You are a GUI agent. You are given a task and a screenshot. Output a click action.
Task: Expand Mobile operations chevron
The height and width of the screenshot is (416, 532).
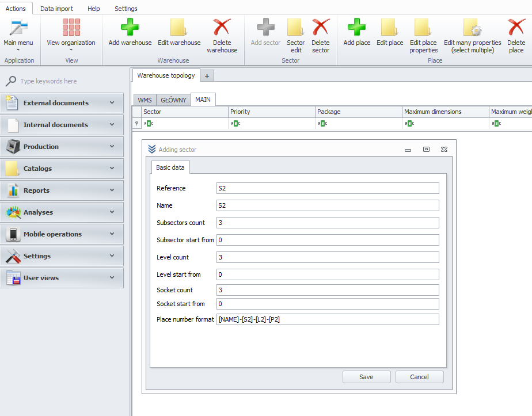click(x=112, y=234)
